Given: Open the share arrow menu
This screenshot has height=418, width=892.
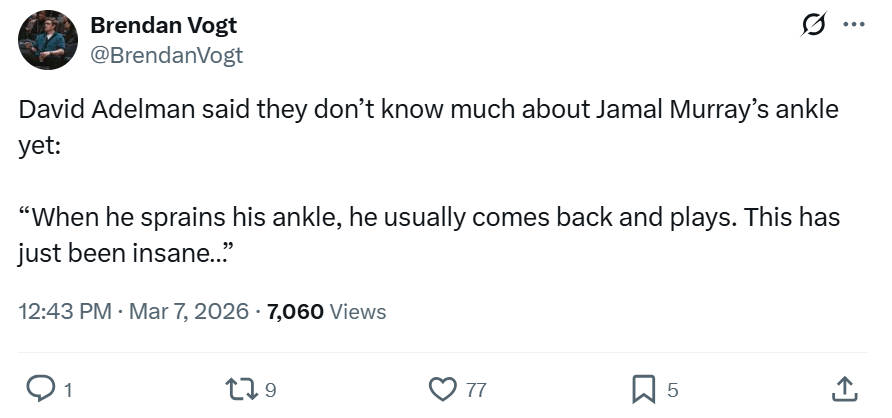Looking at the screenshot, I should [x=843, y=388].
